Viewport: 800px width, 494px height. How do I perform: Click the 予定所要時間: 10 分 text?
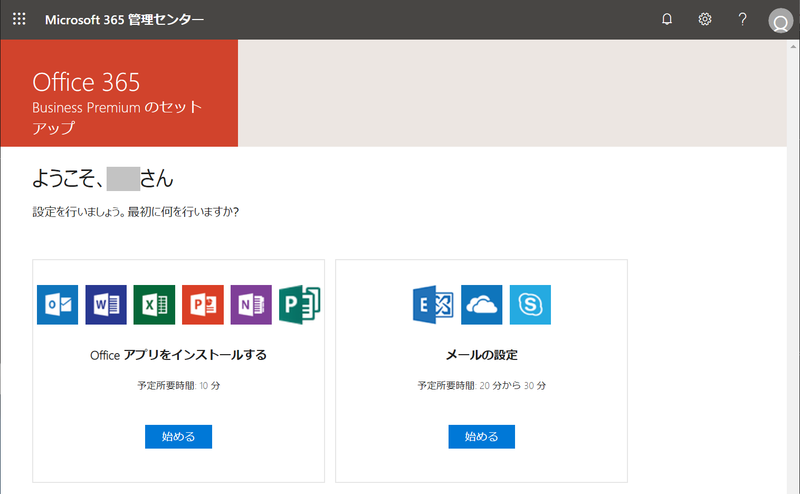tap(179, 386)
